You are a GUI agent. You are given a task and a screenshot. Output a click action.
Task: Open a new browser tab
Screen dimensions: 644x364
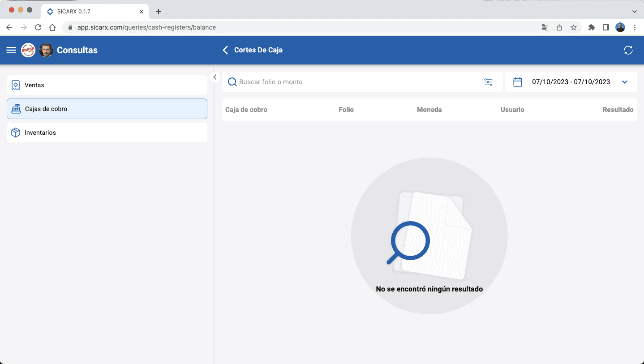[x=158, y=12]
